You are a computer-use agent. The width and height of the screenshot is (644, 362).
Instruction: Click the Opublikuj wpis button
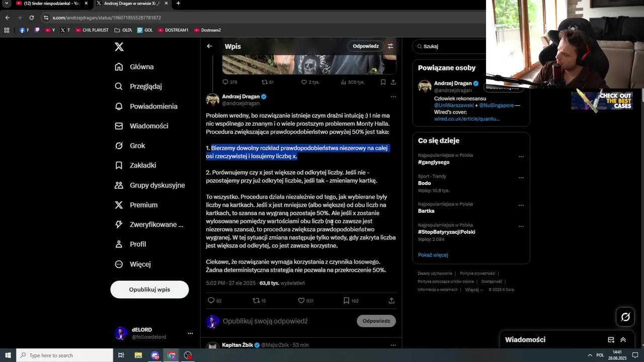(149, 290)
